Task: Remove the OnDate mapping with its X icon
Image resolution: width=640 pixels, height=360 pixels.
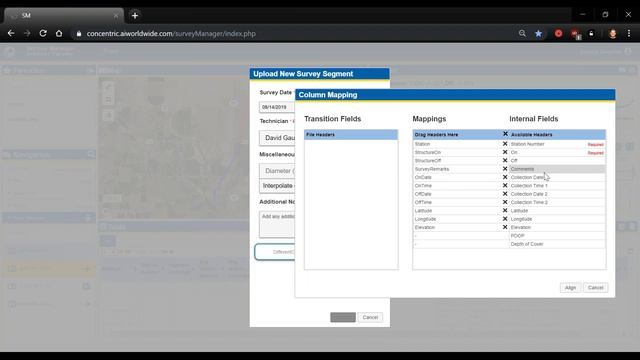Action: pyautogui.click(x=505, y=177)
